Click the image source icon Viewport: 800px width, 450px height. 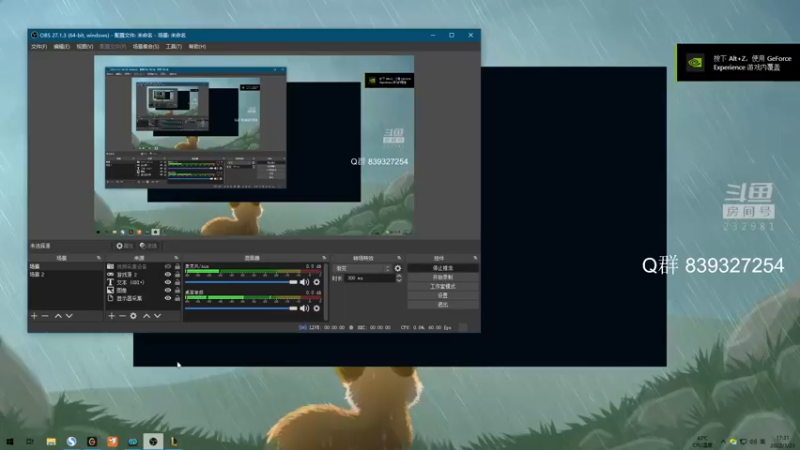(x=110, y=290)
